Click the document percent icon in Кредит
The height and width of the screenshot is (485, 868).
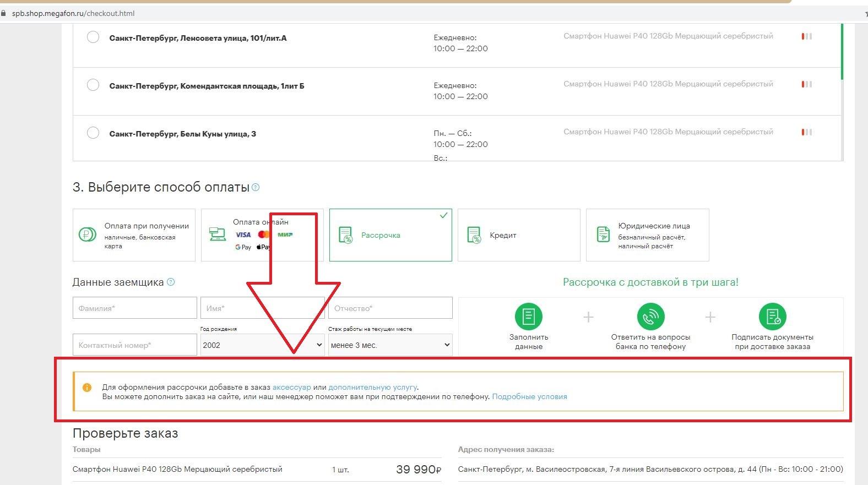pyautogui.click(x=474, y=235)
